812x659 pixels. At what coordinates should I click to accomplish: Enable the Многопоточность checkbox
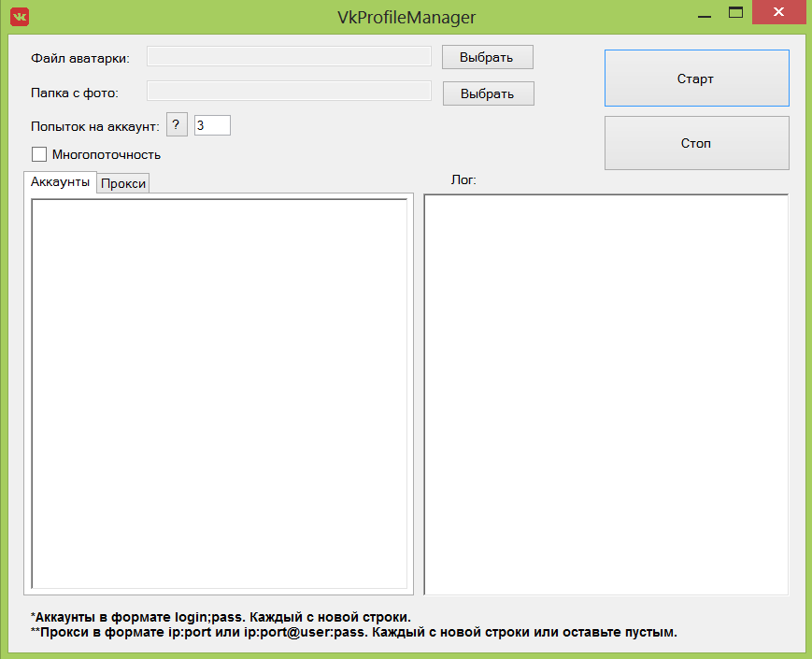click(39, 154)
